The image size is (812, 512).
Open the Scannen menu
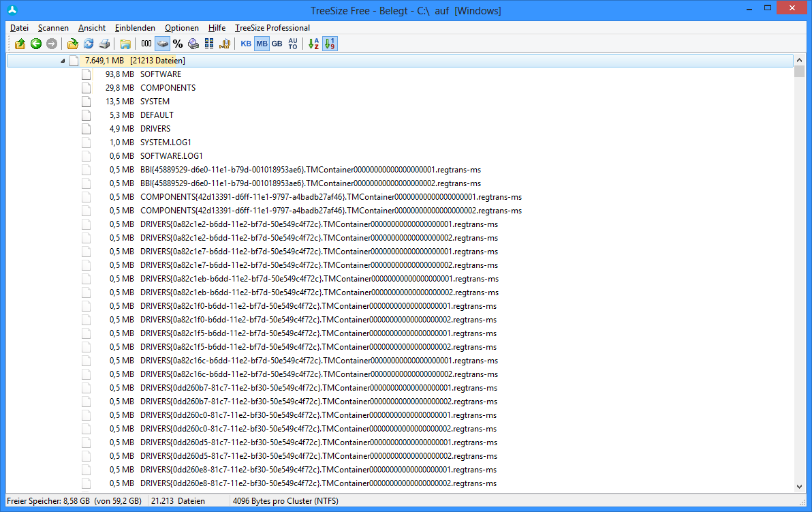point(53,28)
